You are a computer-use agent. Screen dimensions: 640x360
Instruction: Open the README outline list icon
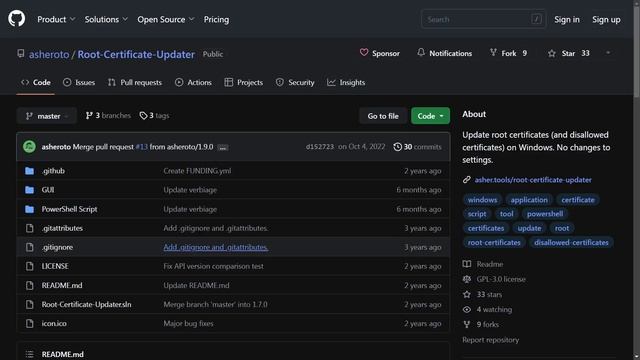[29, 354]
